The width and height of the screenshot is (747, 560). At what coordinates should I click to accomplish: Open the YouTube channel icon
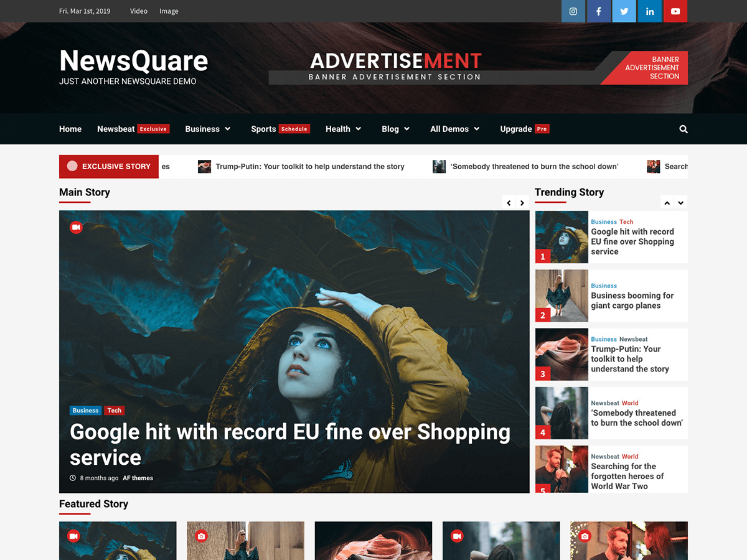point(675,11)
